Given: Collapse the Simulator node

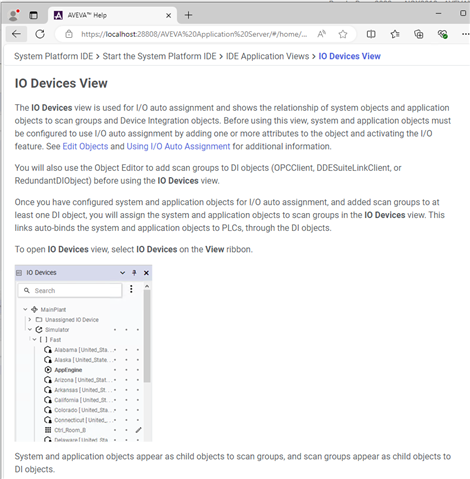Looking at the screenshot, I should point(30,329).
